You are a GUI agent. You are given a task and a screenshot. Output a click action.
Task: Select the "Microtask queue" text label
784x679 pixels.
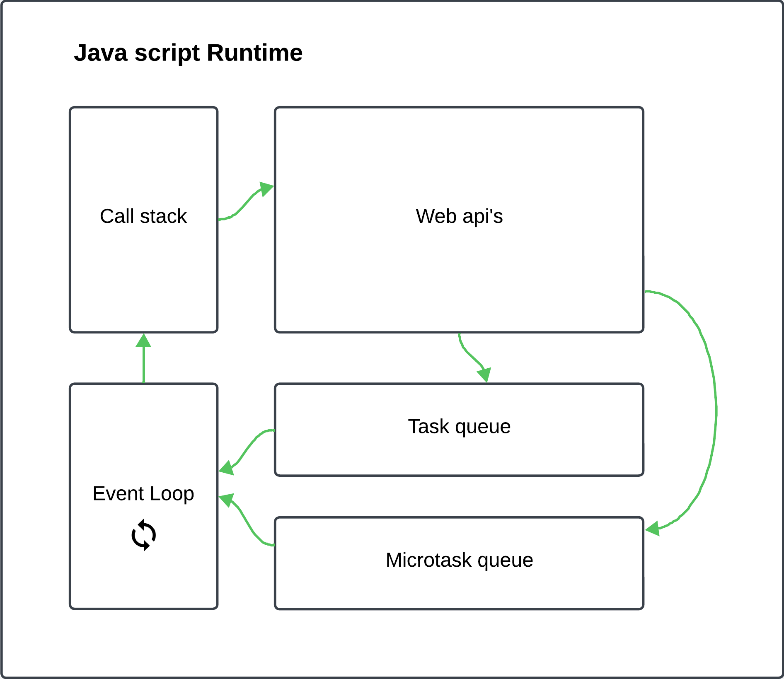459,560
